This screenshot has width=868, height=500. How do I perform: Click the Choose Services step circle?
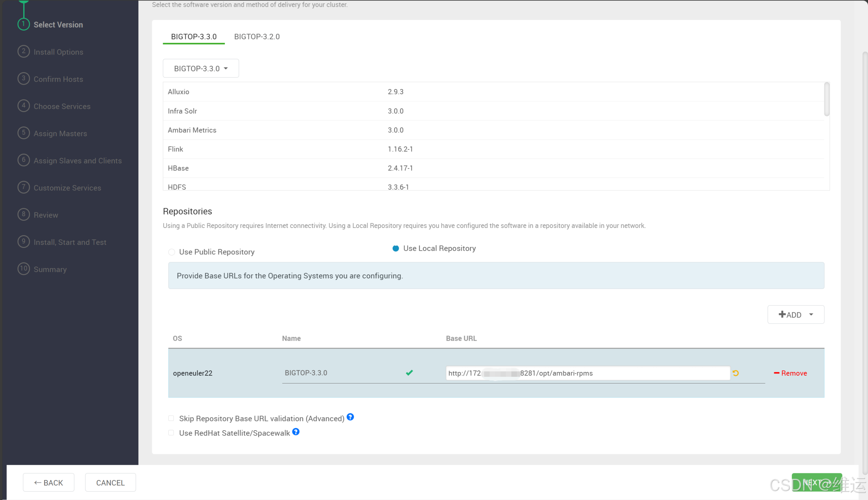(23, 106)
